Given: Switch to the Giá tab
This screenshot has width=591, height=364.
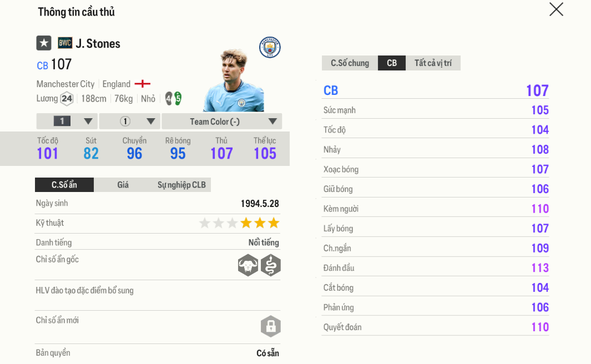Looking at the screenshot, I should (123, 185).
